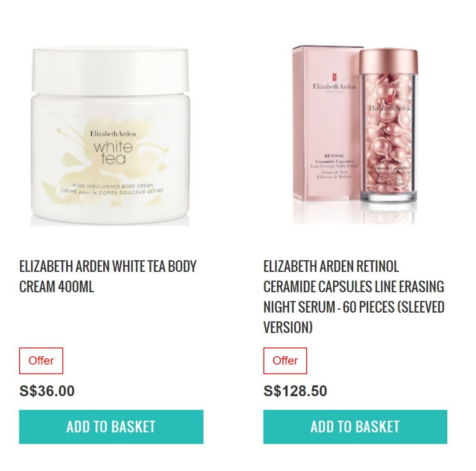The image size is (476, 471).
Task: Click the white lid of the cream jar
Action: pyautogui.click(x=111, y=70)
